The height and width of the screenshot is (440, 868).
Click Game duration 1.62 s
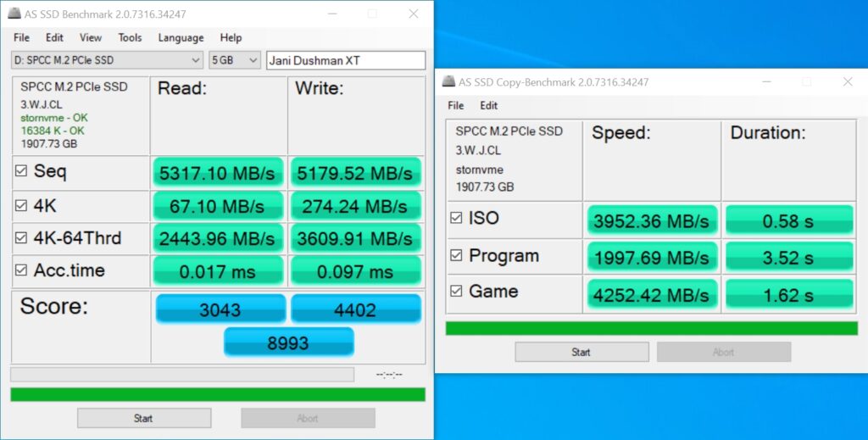point(789,294)
